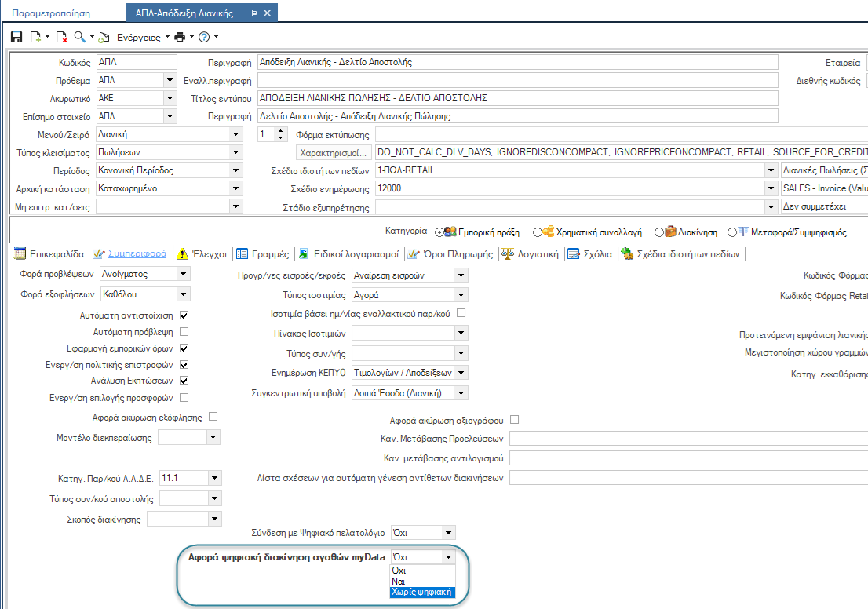Check Αφορά ακύρωση αξιογράφου checkbox
This screenshot has height=609, width=868.
point(514,420)
